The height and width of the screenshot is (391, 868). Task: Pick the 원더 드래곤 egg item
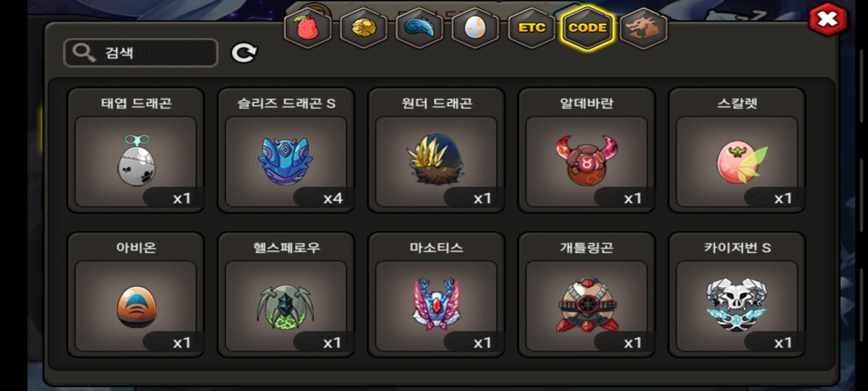coord(437,150)
